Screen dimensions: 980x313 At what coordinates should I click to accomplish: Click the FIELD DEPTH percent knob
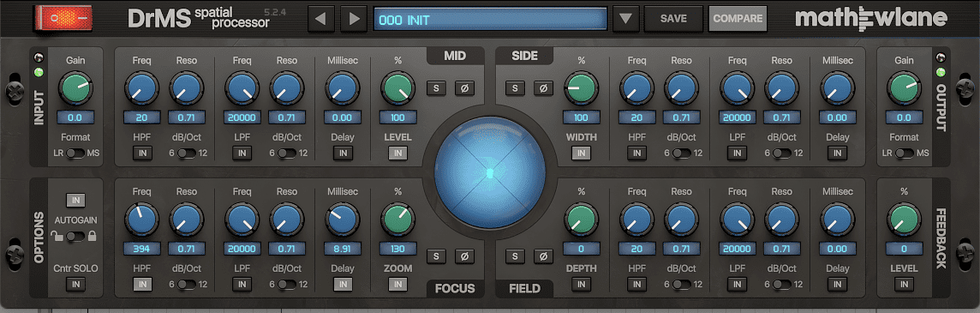tap(581, 220)
